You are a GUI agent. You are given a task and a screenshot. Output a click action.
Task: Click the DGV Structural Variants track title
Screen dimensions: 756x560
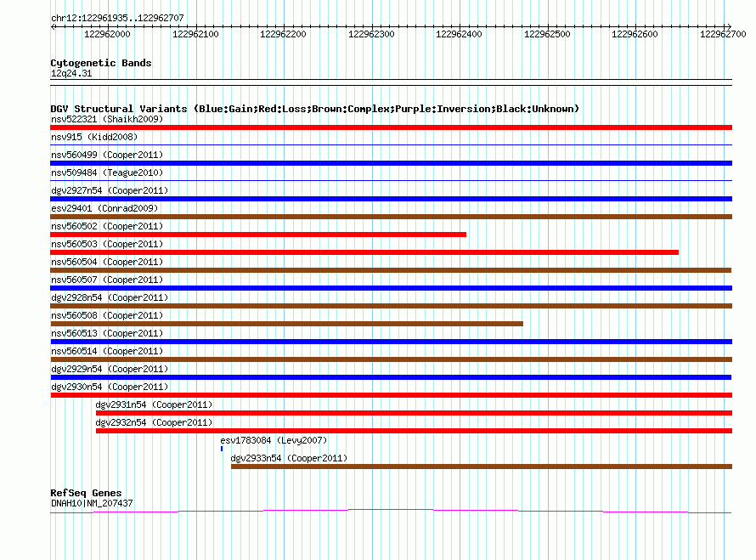click(314, 109)
